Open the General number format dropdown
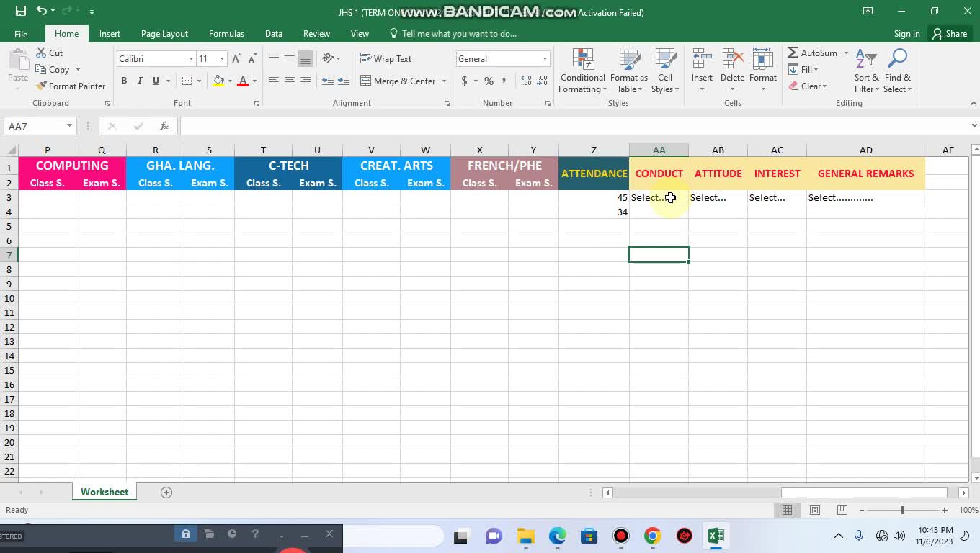The image size is (980, 553). [x=545, y=59]
